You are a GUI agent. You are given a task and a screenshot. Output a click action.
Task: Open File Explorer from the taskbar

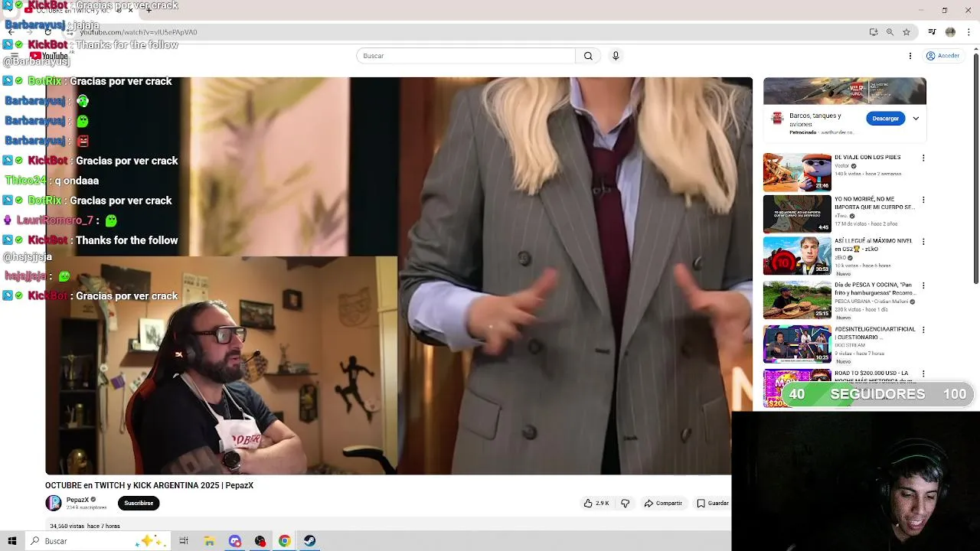[x=209, y=541]
